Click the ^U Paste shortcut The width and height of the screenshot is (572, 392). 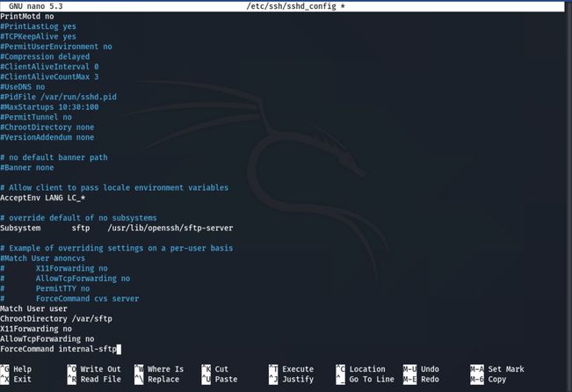pos(220,379)
